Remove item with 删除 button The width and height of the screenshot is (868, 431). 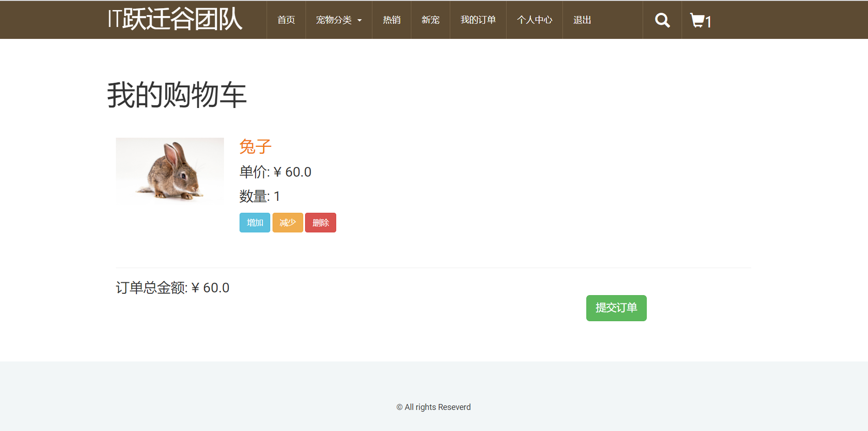(321, 223)
